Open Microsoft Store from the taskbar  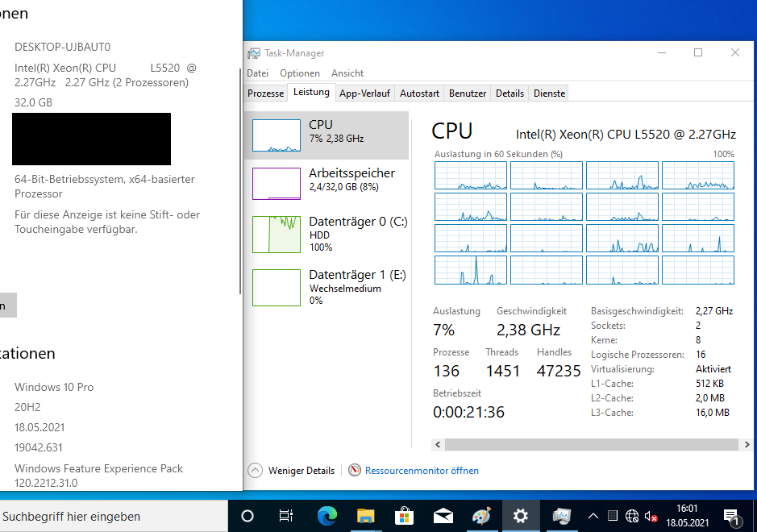tap(404, 516)
